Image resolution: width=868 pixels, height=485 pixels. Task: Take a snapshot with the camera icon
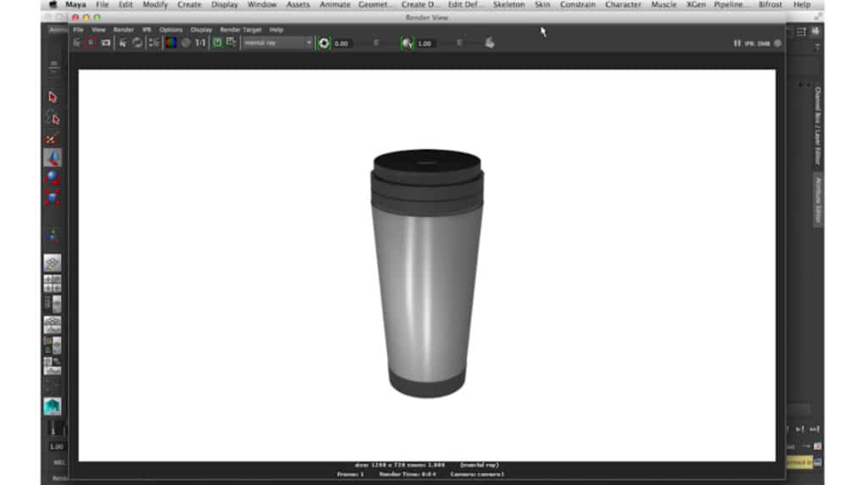point(106,42)
